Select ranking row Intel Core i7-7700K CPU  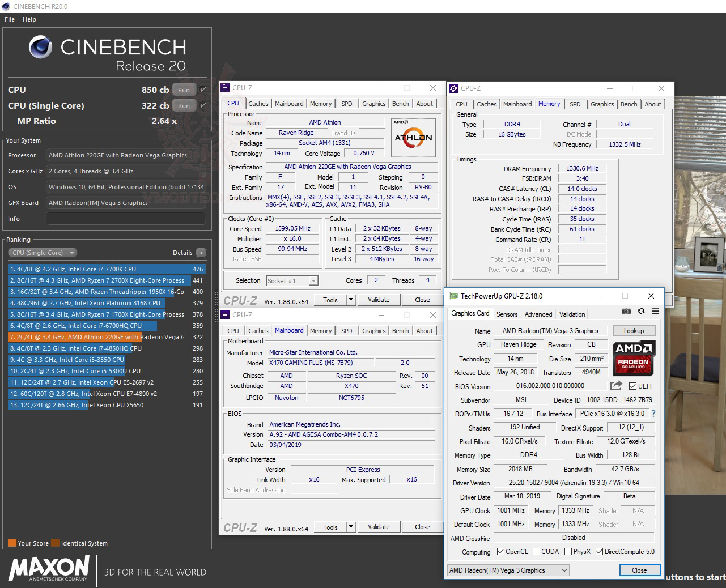(107, 269)
